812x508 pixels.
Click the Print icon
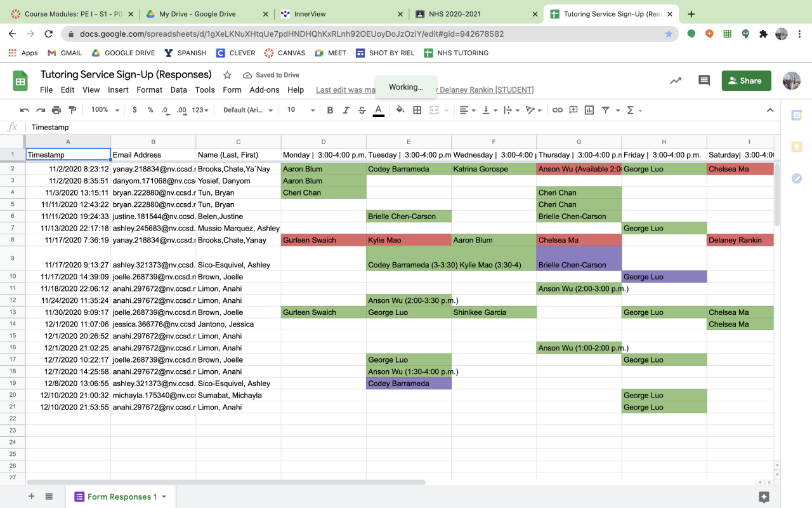(x=56, y=110)
